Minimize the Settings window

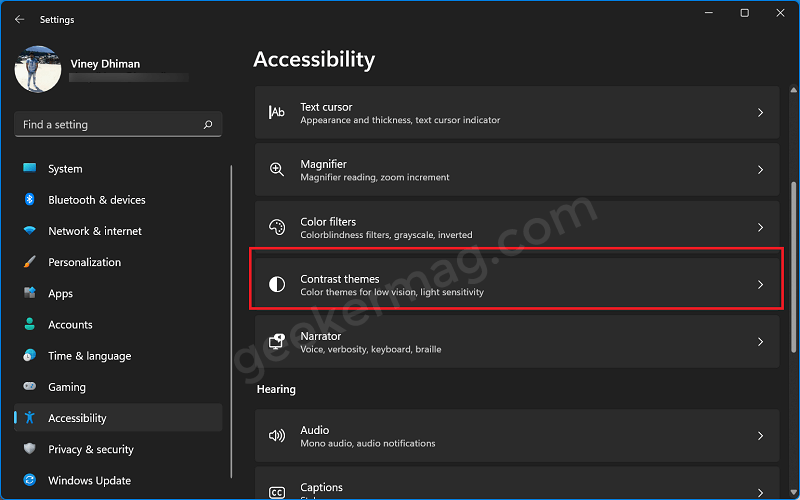709,13
